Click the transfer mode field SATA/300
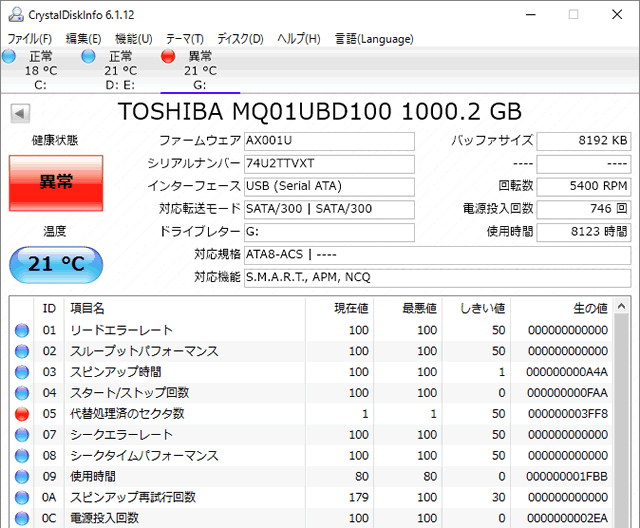The width and height of the screenshot is (640, 528). click(x=329, y=210)
